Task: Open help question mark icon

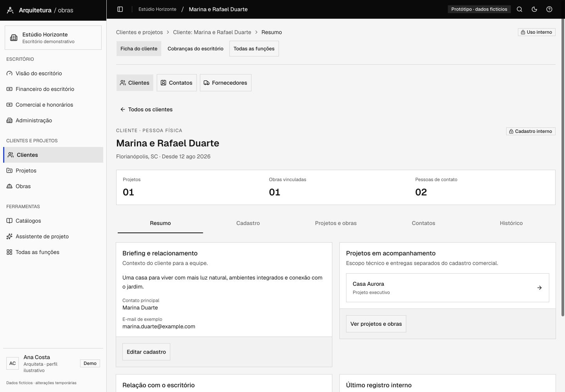Action: (549, 9)
